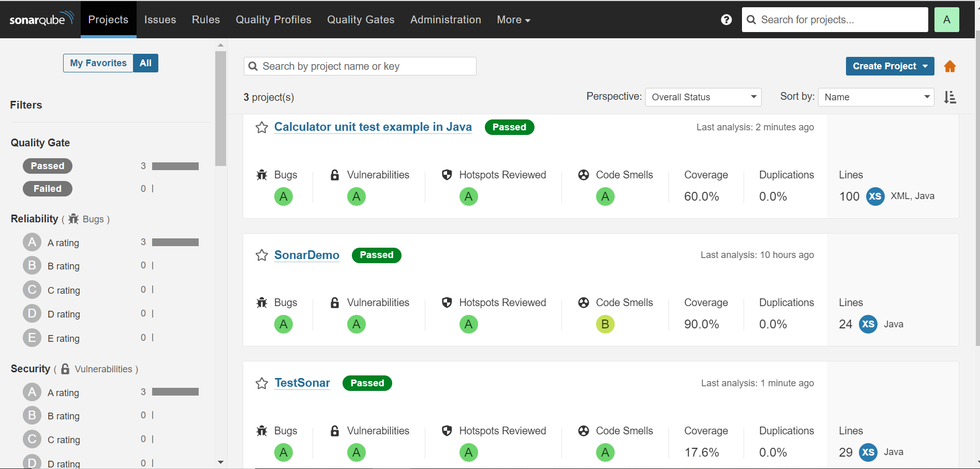The image size is (980, 469).
Task: Click the lock icon in SonarDemo card
Action: 335,302
